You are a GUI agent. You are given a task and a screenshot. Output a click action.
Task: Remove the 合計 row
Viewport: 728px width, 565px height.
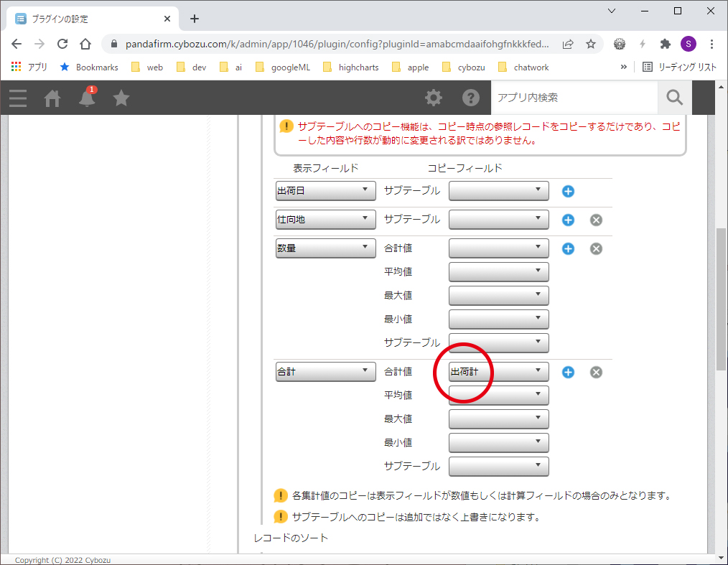596,373
